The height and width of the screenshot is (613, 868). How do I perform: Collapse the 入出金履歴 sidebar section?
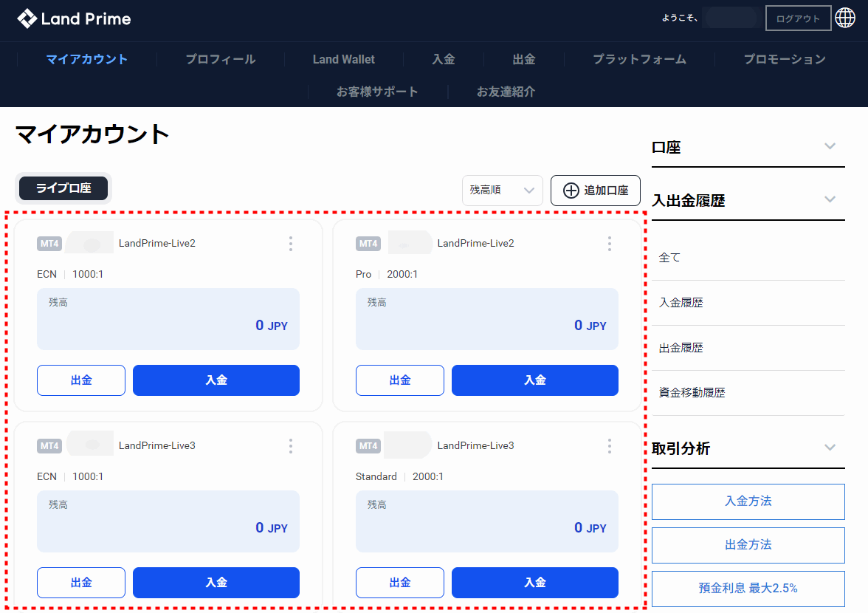click(830, 199)
